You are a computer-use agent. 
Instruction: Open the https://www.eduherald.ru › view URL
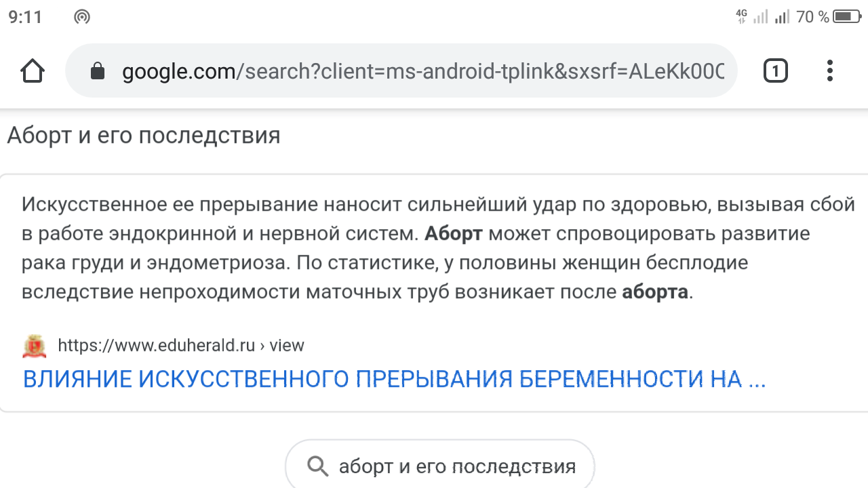click(x=181, y=346)
